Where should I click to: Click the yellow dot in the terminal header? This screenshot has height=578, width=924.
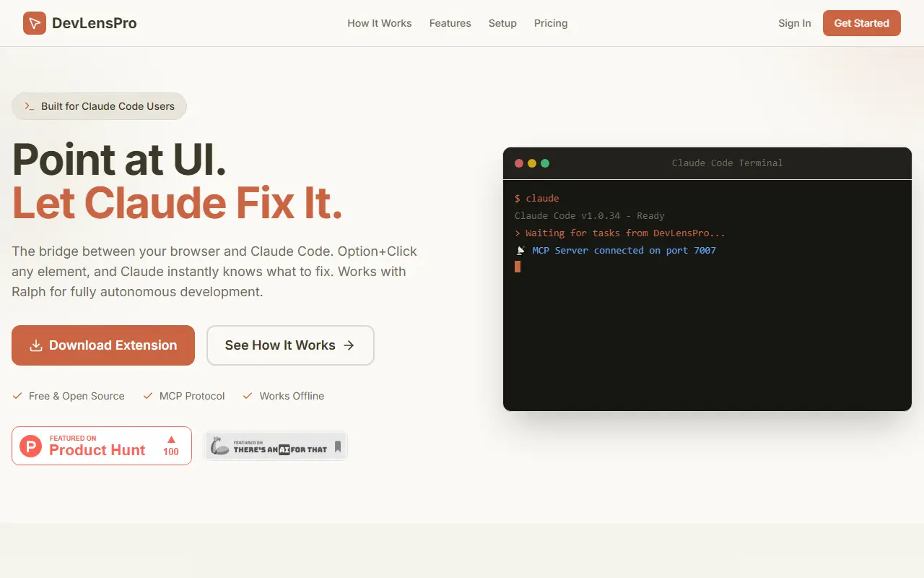532,163
